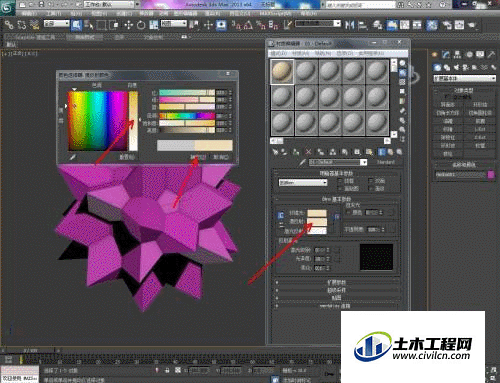Toggle Material Editor Backlight icon
This screenshot has width=500, height=383.
click(x=403, y=73)
